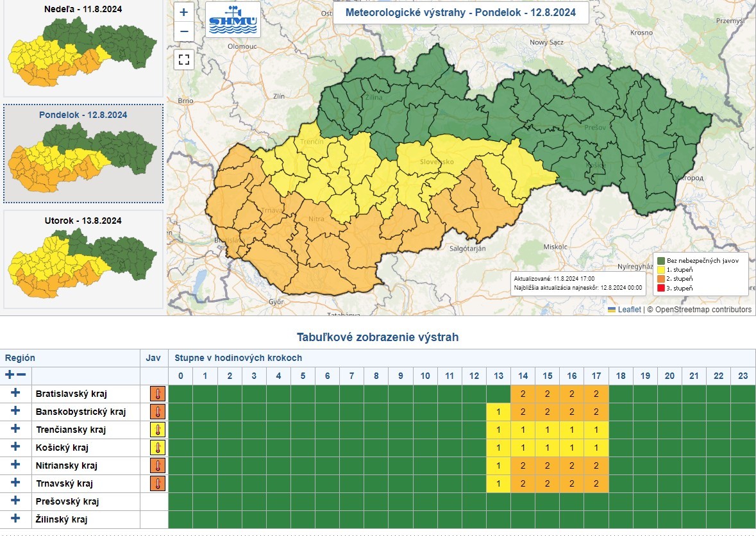Click the hour 0 column header
The height and width of the screenshot is (536, 756).
[181, 376]
